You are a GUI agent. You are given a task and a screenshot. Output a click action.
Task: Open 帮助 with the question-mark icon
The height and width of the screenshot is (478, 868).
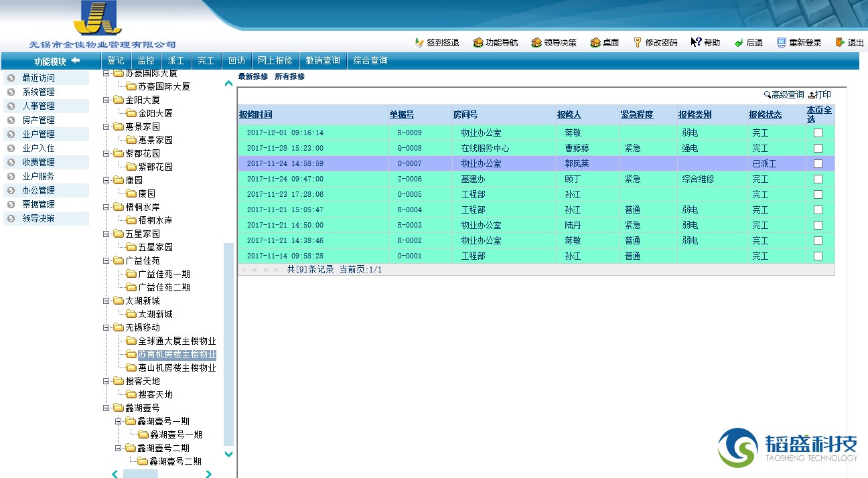[x=696, y=42]
